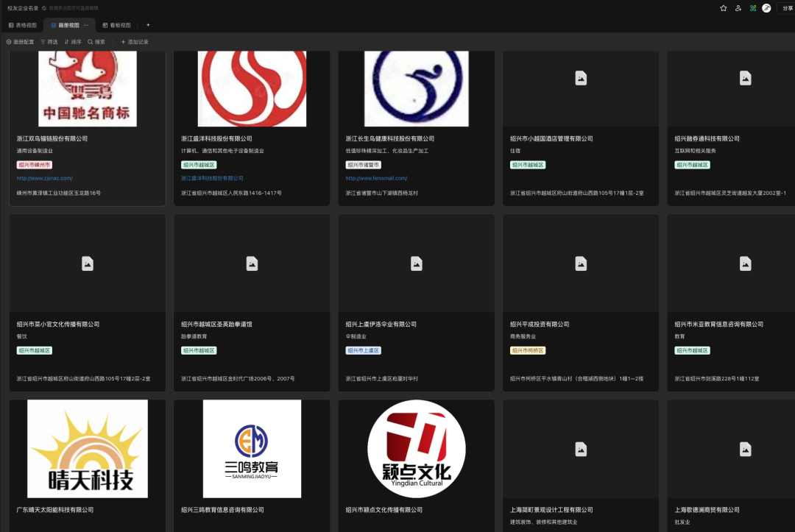This screenshot has height=532, width=795.
Task: Click the blue circle logo of 浙江长生鸟
Action: 416,88
